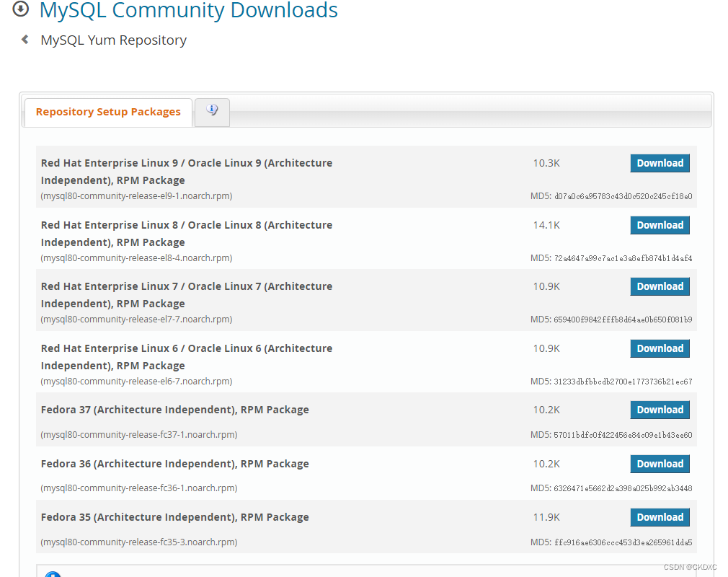Image resolution: width=728 pixels, height=577 pixels.
Task: Open the MySQL Community Downloads heading link
Action: pos(189,10)
